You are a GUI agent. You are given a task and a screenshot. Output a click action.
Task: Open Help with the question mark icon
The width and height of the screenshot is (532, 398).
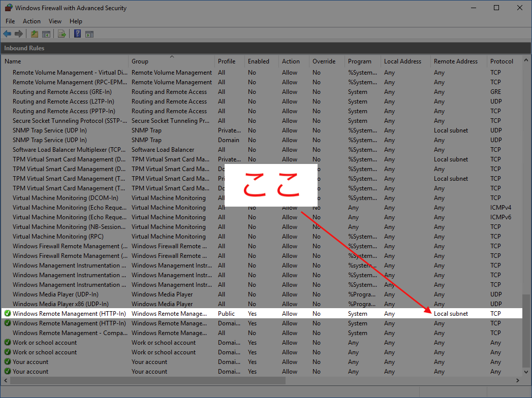point(77,34)
